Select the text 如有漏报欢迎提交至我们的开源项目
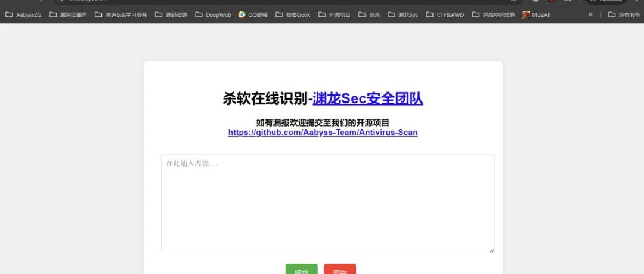Viewport: 644px width, 274px height. [x=323, y=122]
